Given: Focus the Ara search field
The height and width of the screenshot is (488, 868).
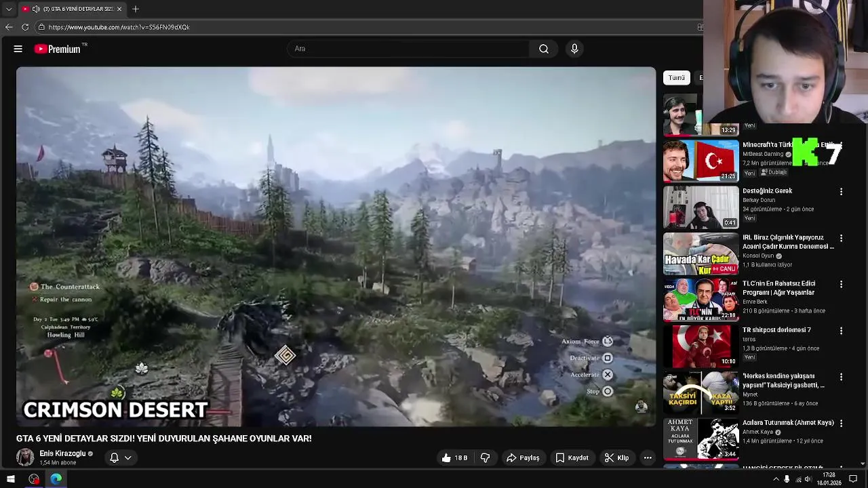Looking at the screenshot, I should point(409,49).
